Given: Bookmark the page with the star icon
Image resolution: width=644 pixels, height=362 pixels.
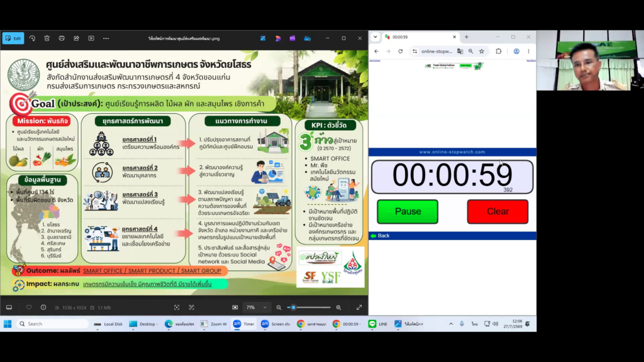Looking at the screenshot, I should [482, 52].
